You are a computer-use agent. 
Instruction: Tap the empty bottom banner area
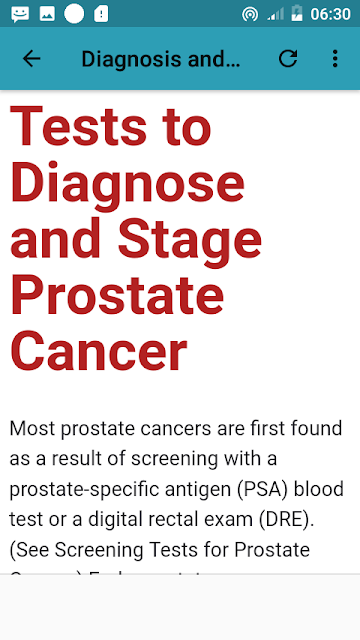180,607
